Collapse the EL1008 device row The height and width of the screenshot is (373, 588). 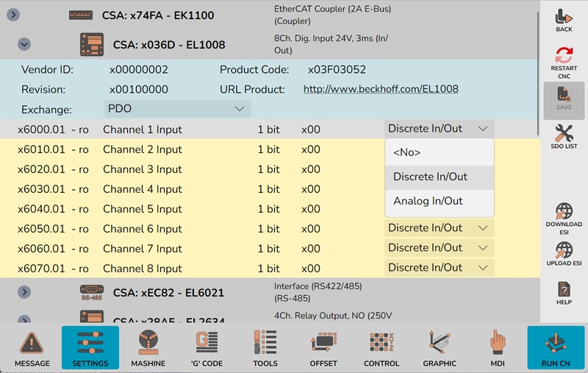24,44
